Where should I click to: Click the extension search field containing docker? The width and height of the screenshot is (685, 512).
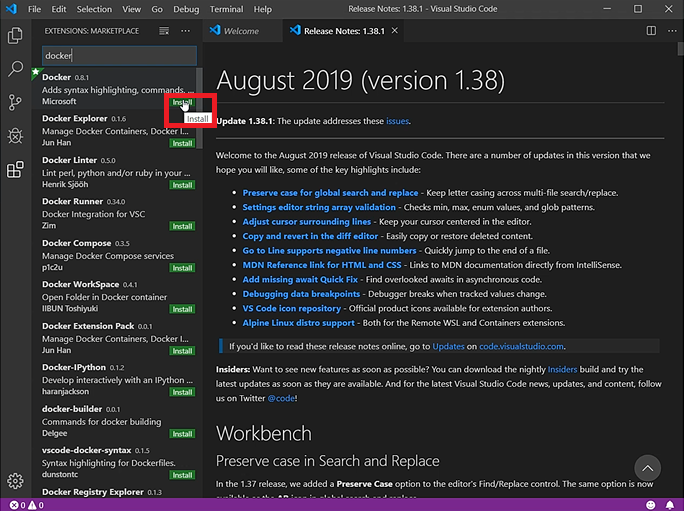click(119, 55)
